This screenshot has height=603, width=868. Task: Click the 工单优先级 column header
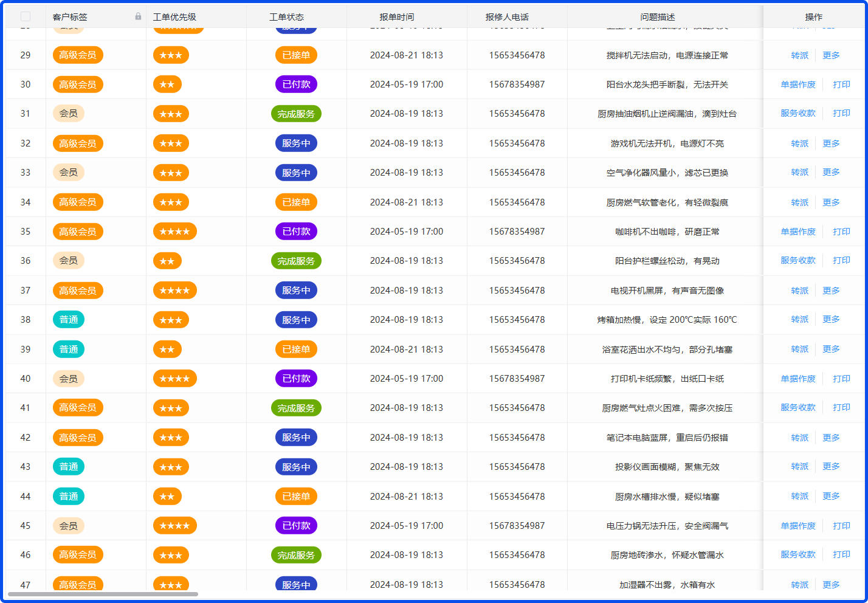[x=174, y=17]
